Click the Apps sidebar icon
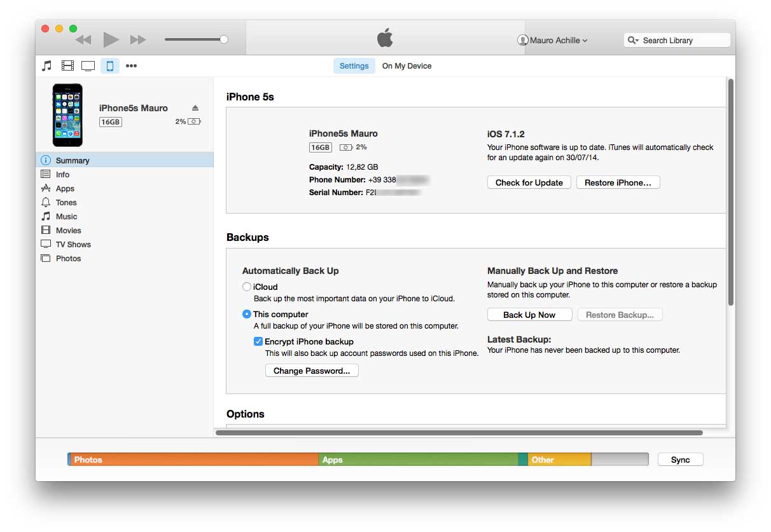Screen dimensions: 771x532 click(46, 188)
